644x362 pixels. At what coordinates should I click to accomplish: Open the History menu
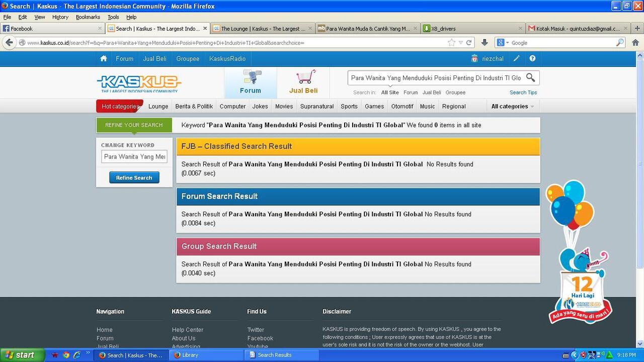[60, 17]
